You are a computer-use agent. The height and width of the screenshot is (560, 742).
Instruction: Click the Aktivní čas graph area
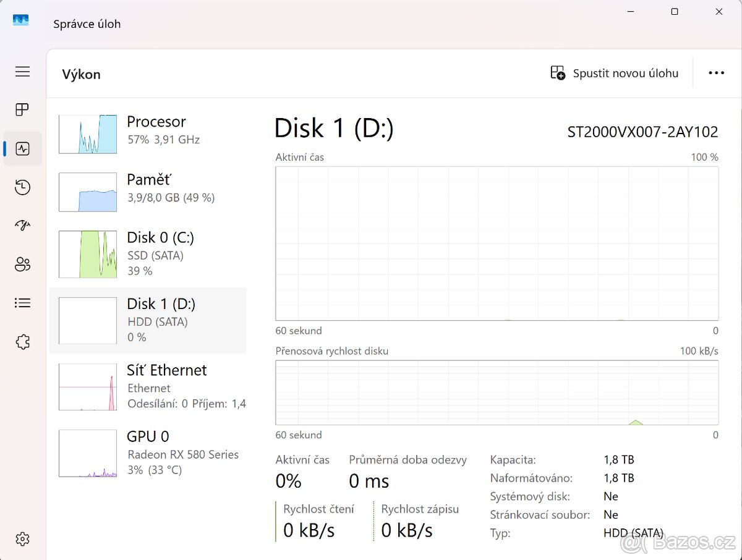pyautogui.click(x=497, y=243)
